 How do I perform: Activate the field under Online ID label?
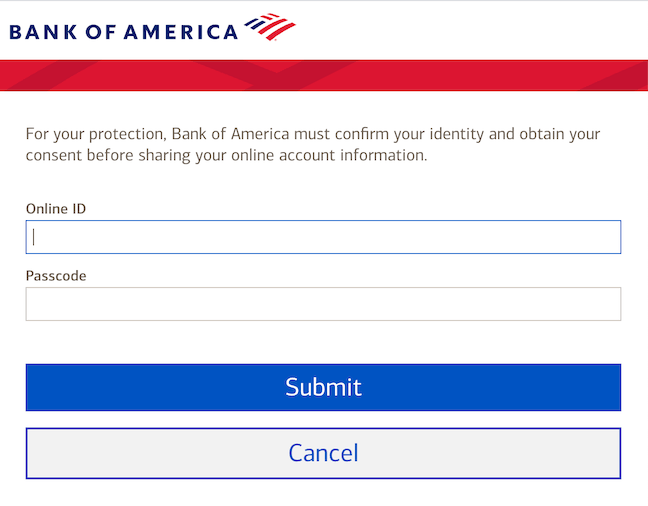tap(323, 237)
